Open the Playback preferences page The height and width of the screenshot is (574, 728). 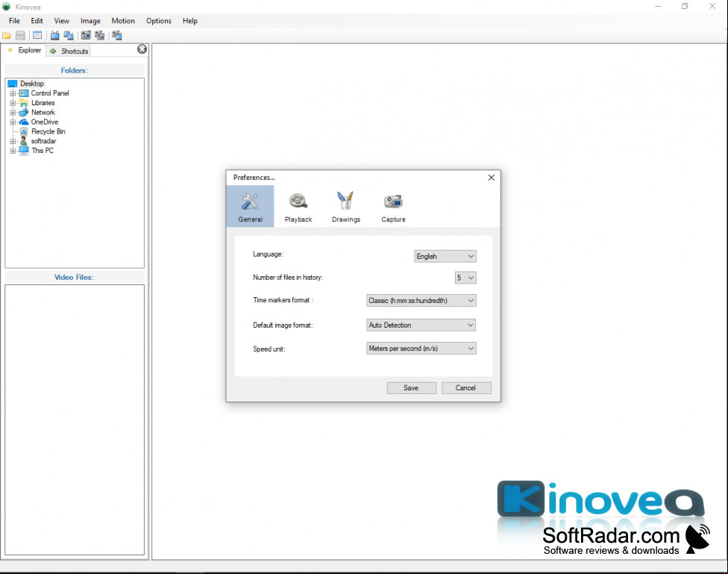click(x=298, y=206)
